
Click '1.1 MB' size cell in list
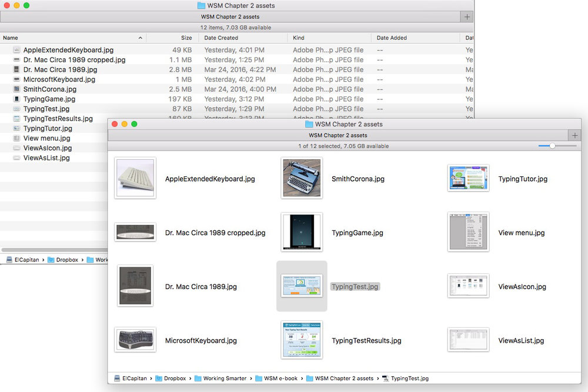coord(181,59)
